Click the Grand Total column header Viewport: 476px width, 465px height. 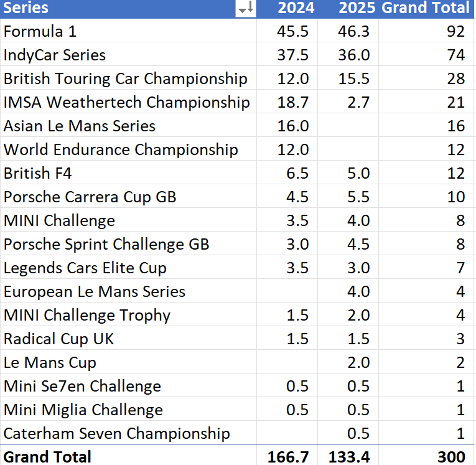pyautogui.click(x=425, y=8)
